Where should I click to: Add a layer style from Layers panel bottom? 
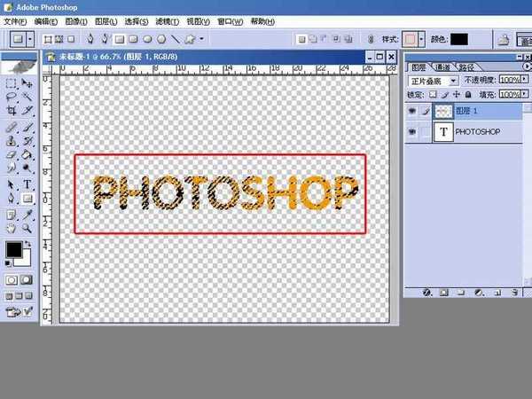427,291
